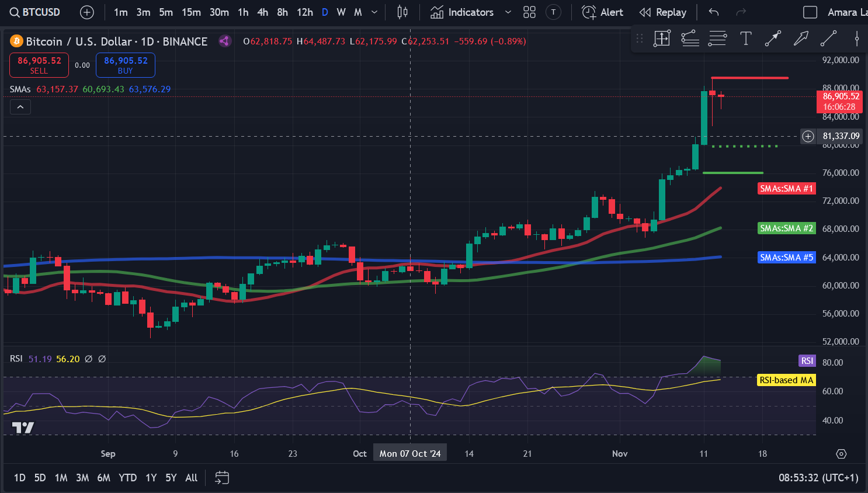
Task: Select the 5m timeframe
Action: click(166, 12)
